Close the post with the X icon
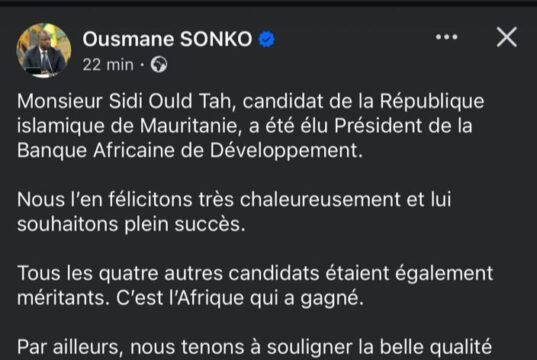Image resolution: width=537 pixels, height=360 pixels. tap(507, 37)
